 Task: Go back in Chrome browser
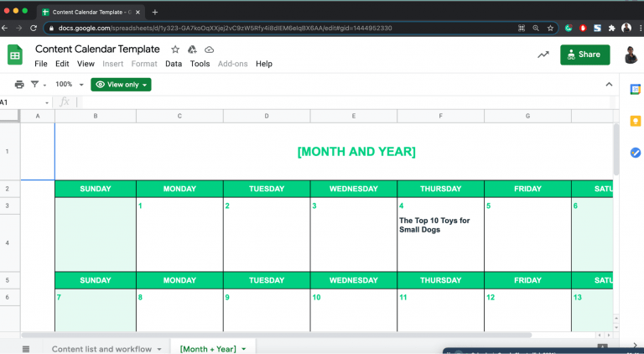[4, 28]
